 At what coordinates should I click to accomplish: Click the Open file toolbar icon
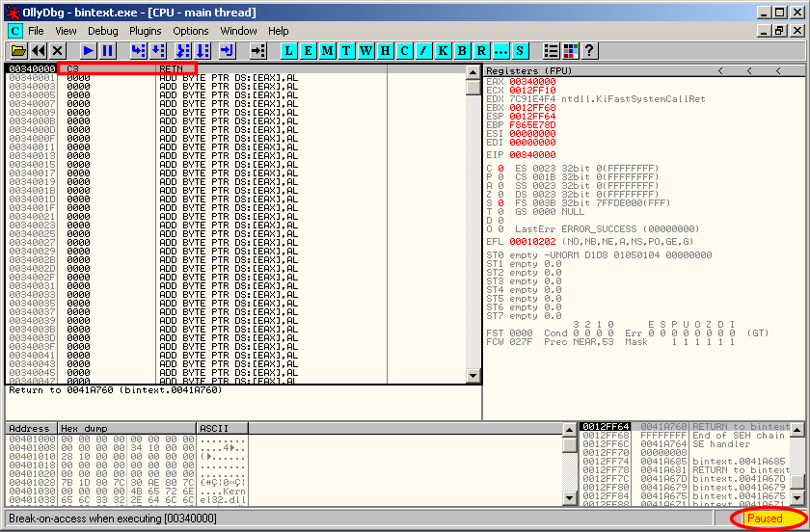18,50
